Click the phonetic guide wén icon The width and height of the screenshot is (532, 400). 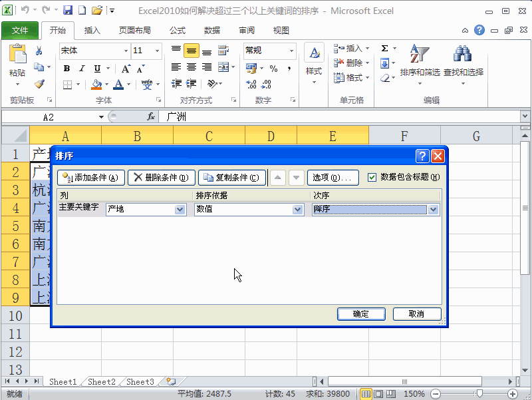point(147,85)
